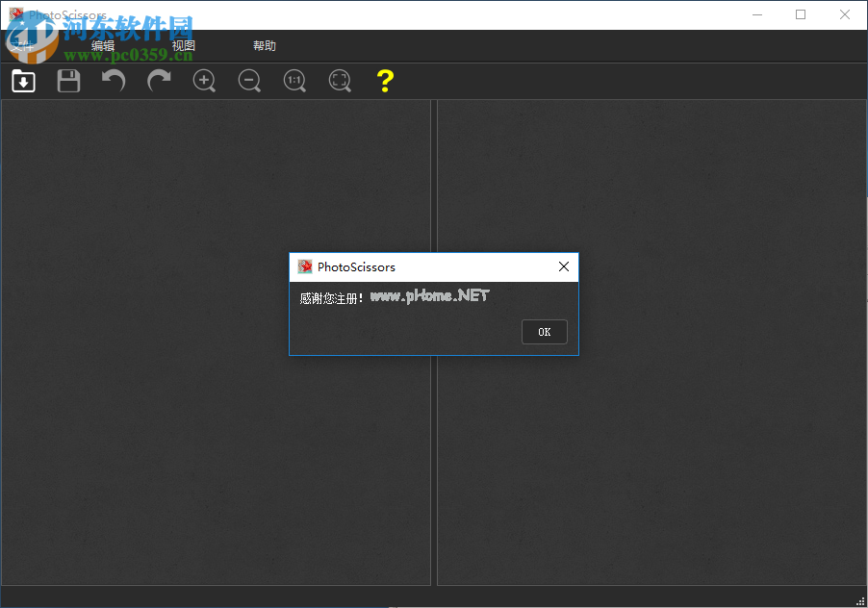Screen dimensions: 868x608
Task: Set zoom to 1:1 actual size
Action: 294,81
